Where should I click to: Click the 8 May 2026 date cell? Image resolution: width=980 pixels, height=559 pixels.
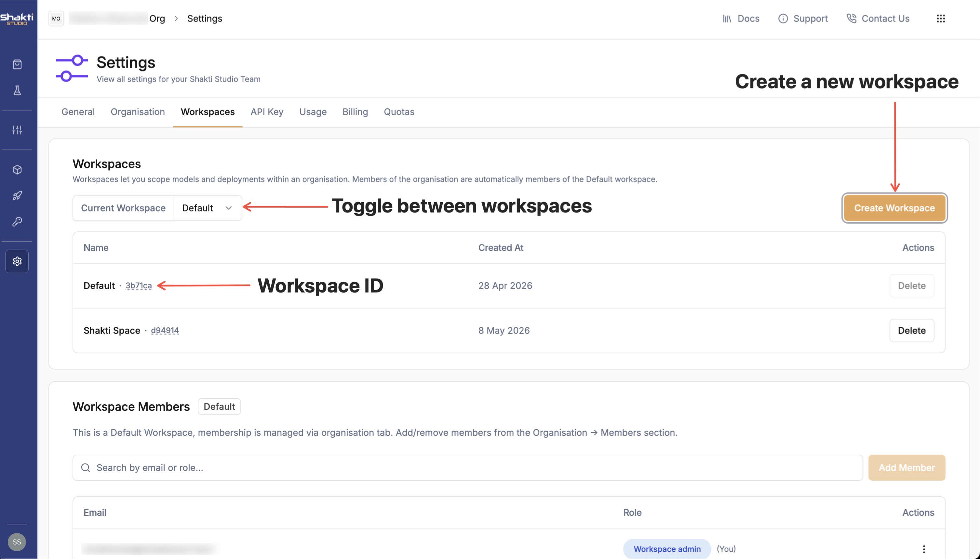(504, 331)
